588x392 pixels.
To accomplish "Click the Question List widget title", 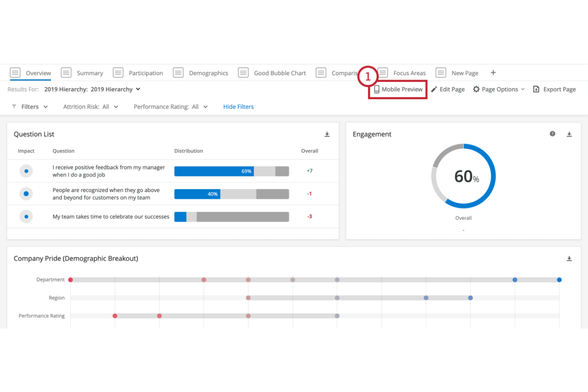I will tap(34, 134).
